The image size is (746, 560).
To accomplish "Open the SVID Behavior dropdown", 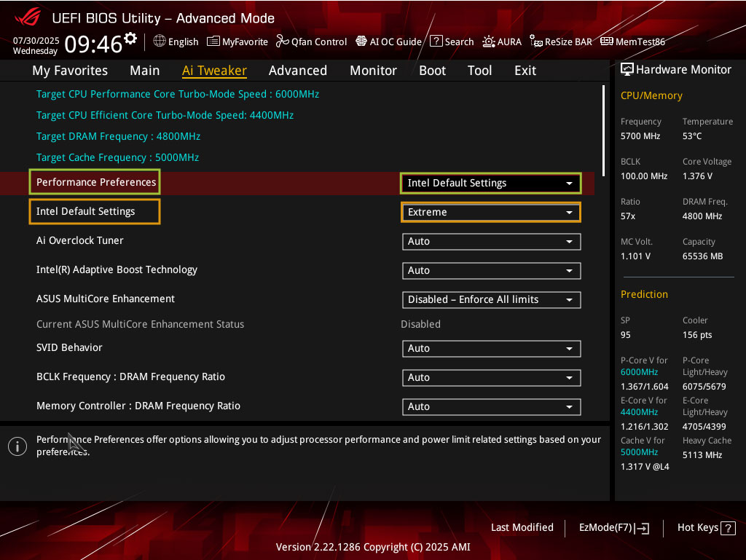I will point(491,348).
